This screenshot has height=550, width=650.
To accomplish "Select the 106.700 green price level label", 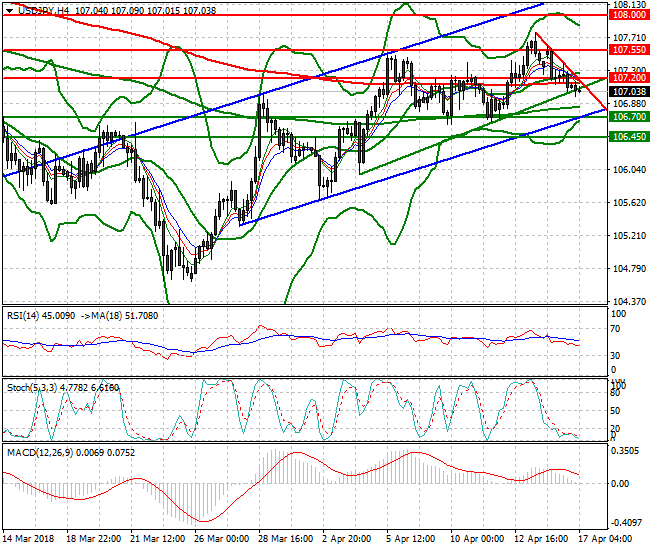I will (x=629, y=117).
